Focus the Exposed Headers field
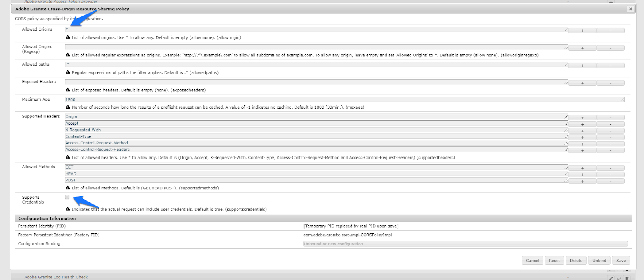Viewport: 644px width, 280px height. tap(316, 82)
